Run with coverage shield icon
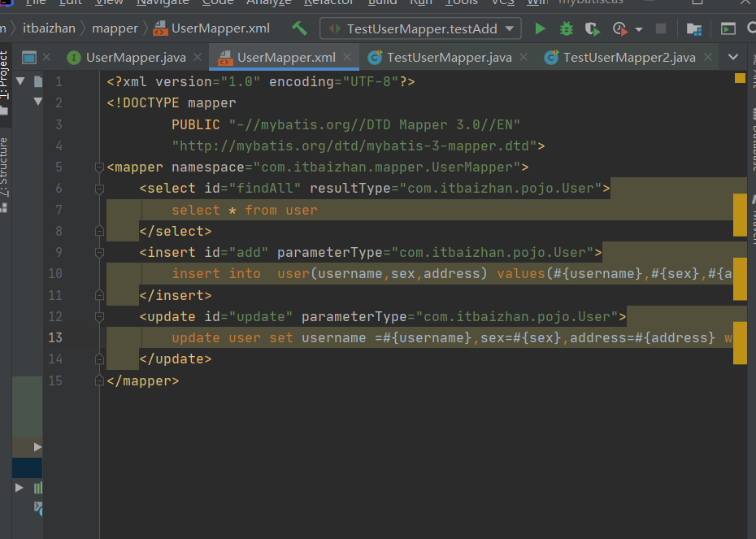756x539 pixels. [593, 29]
